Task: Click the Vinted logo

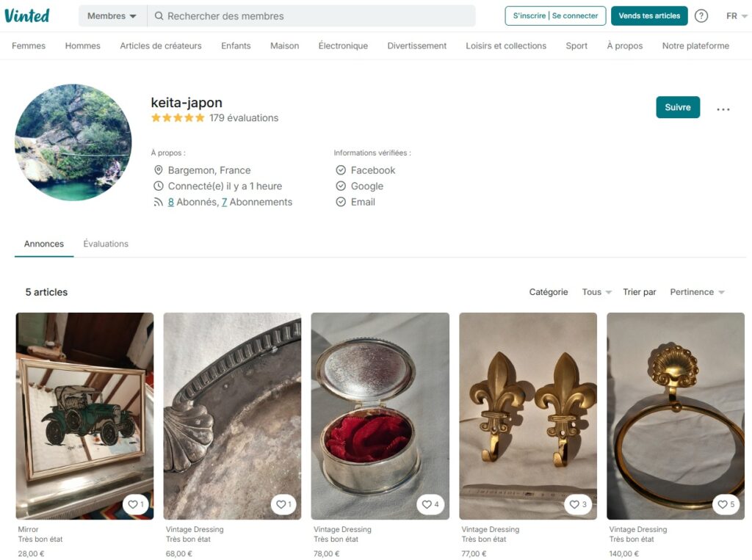Action: [27, 15]
